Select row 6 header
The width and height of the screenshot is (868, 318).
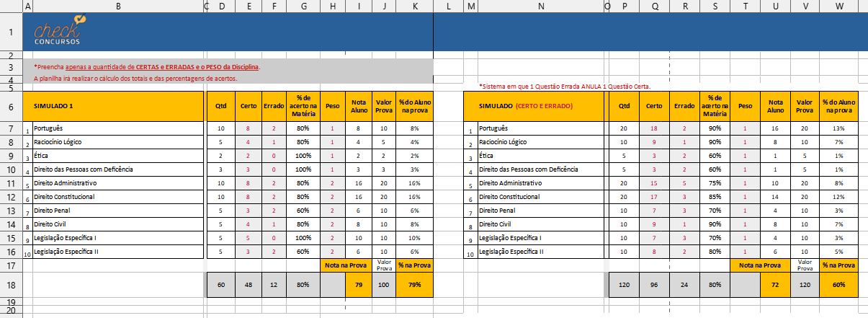coord(11,106)
